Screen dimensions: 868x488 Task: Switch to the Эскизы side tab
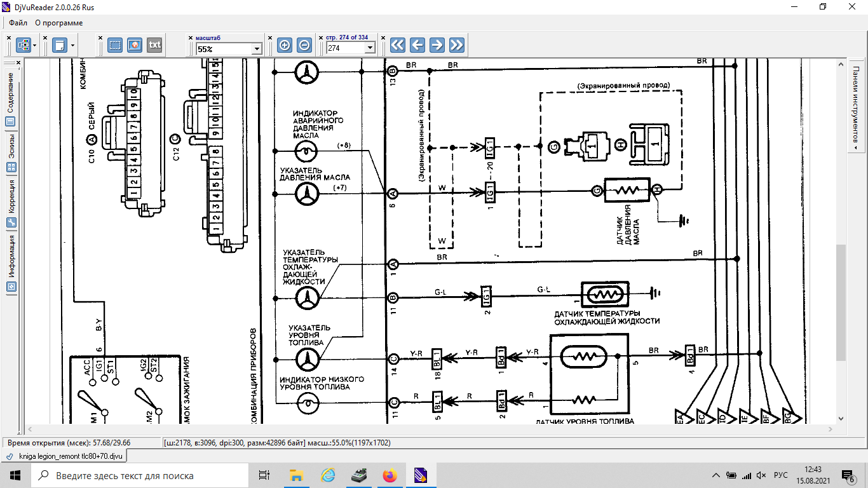[x=11, y=152]
